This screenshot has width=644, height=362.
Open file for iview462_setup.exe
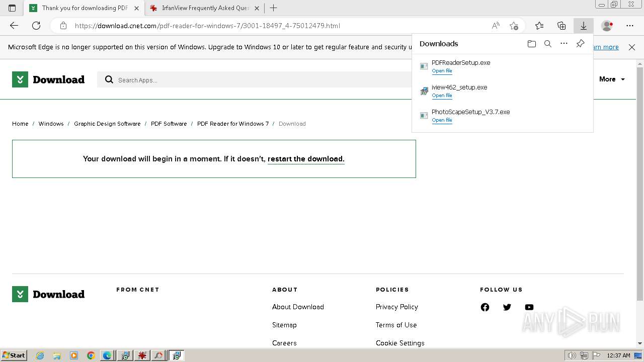click(442, 96)
